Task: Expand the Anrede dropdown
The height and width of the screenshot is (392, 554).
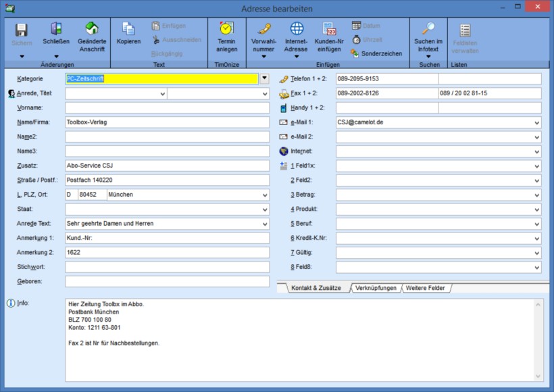Action: point(163,94)
